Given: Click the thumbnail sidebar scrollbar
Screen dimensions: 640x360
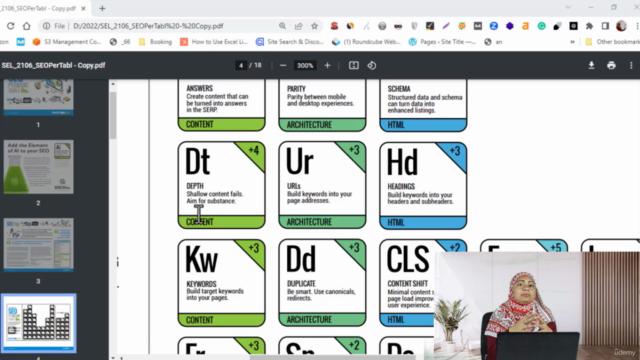Looking at the screenshot, I should pos(113,115).
